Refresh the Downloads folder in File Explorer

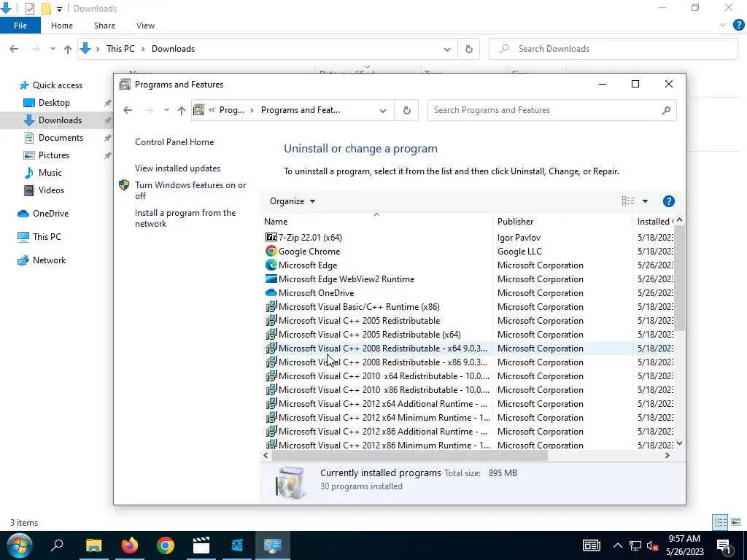469,49
